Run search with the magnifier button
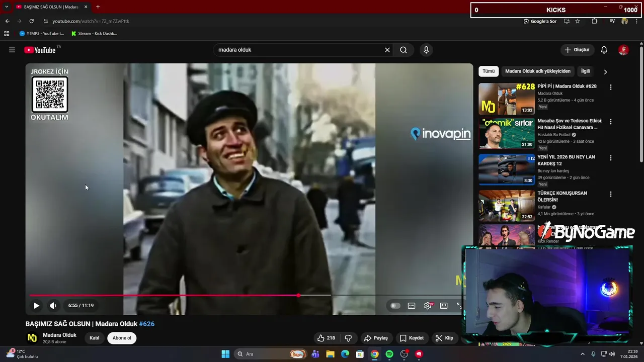The image size is (644, 362). click(404, 50)
